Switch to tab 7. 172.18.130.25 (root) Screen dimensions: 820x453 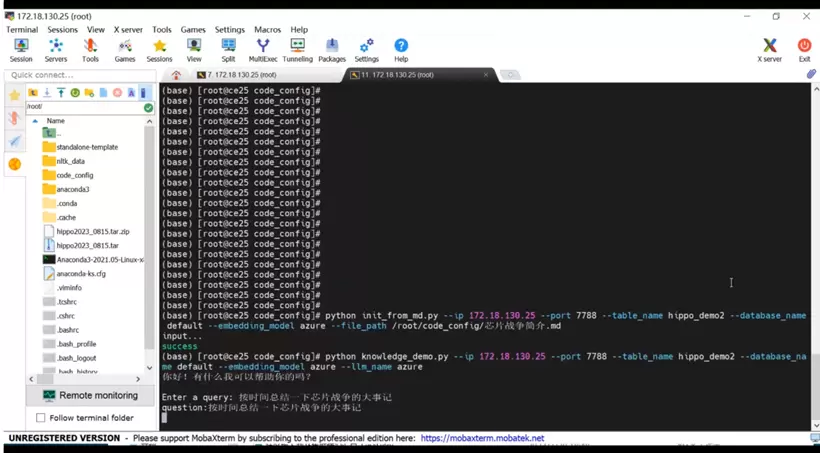(x=242, y=75)
